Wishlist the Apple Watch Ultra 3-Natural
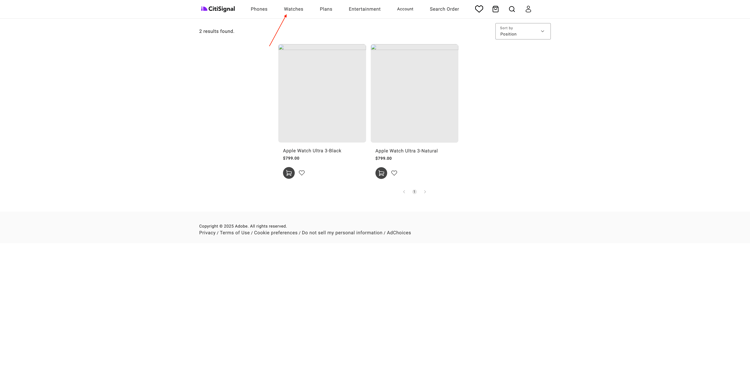 click(394, 173)
